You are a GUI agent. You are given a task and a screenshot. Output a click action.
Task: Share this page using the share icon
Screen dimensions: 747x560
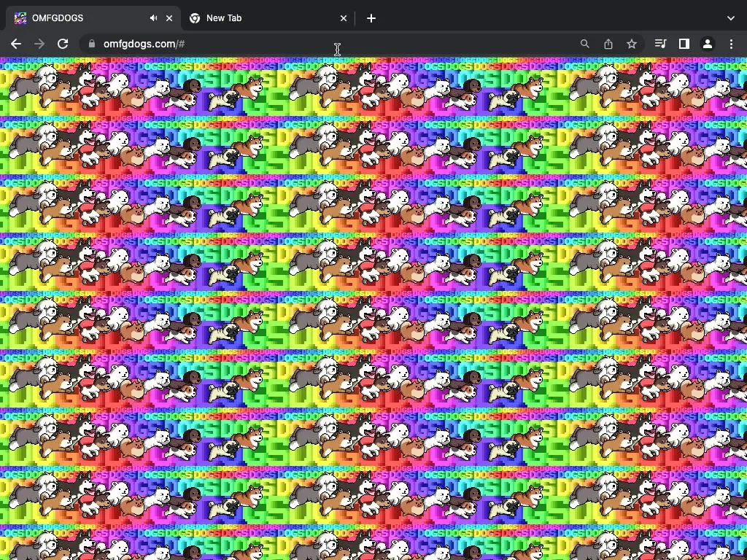click(608, 44)
